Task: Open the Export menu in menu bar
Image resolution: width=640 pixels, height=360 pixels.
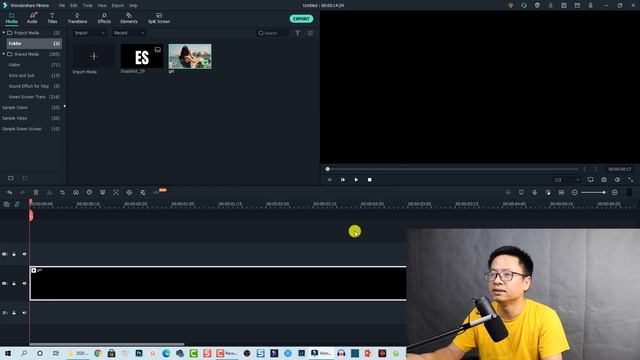Action: pyautogui.click(x=118, y=6)
